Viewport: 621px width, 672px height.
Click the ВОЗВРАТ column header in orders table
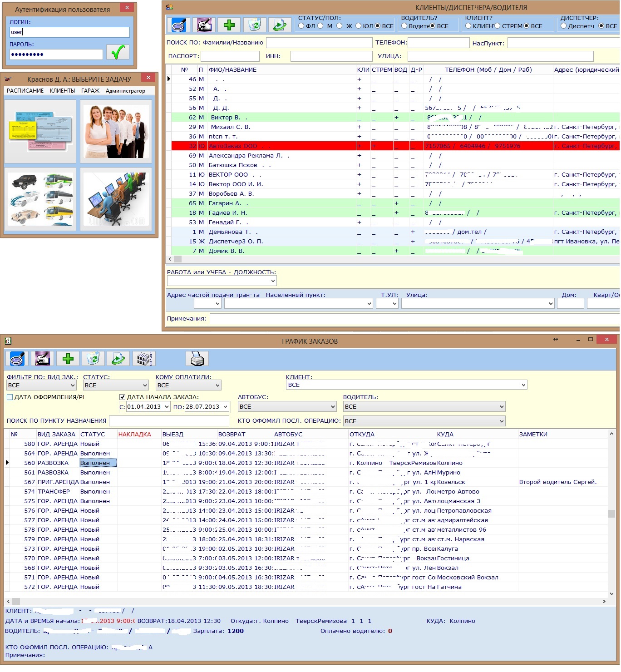pyautogui.click(x=245, y=435)
